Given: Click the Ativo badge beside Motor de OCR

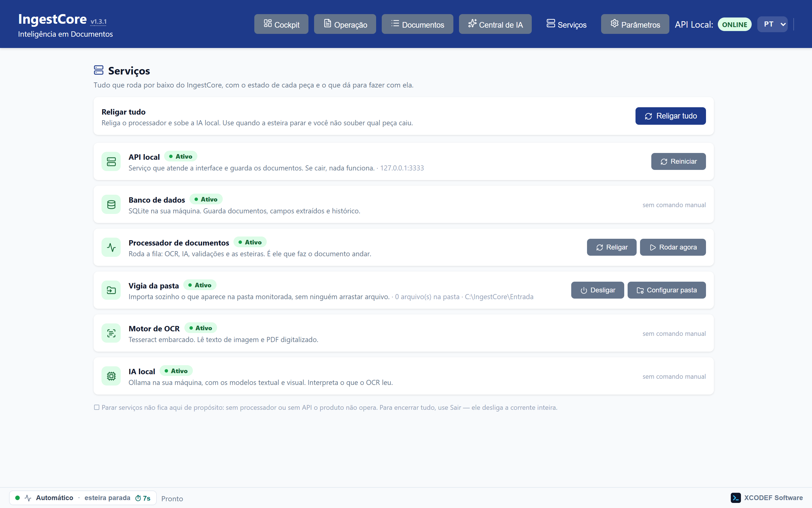Looking at the screenshot, I should [201, 328].
